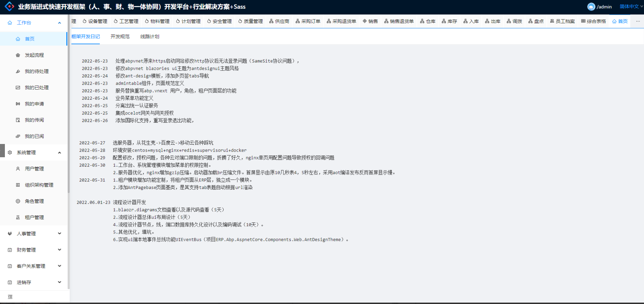The width and height of the screenshot is (644, 304).
Task: Expand the 财务管理 menu section
Action: point(59,250)
